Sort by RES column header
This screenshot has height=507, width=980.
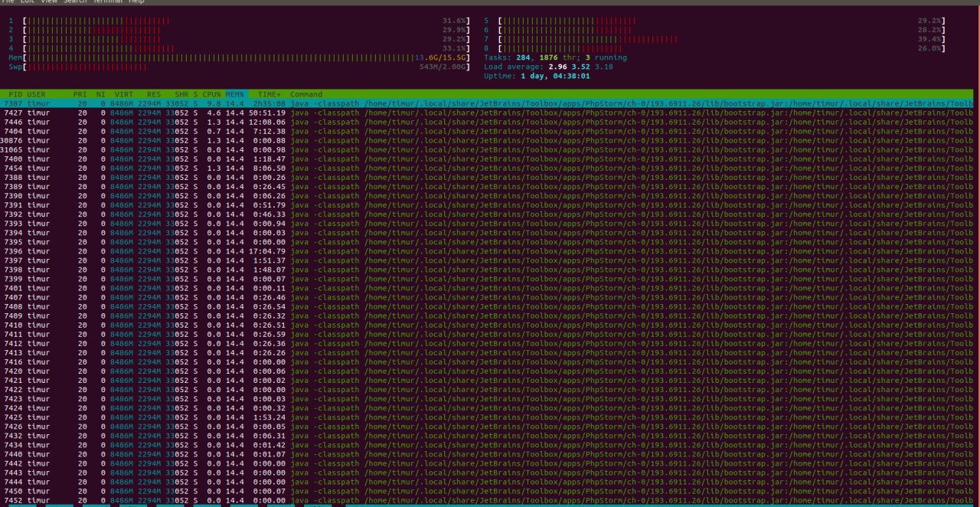point(154,94)
